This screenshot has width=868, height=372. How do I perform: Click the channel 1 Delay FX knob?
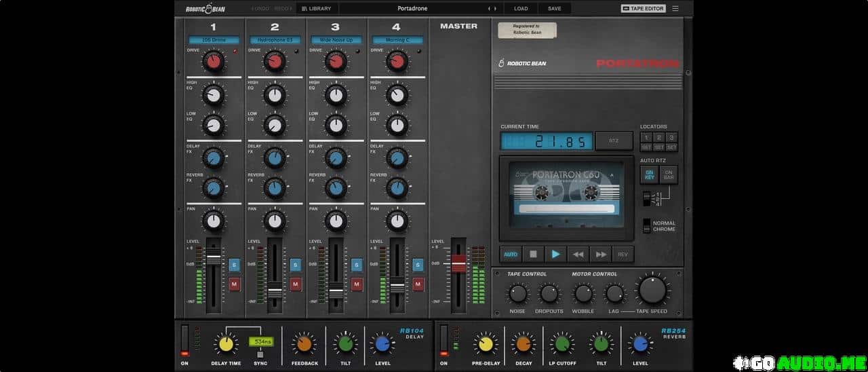click(x=214, y=158)
